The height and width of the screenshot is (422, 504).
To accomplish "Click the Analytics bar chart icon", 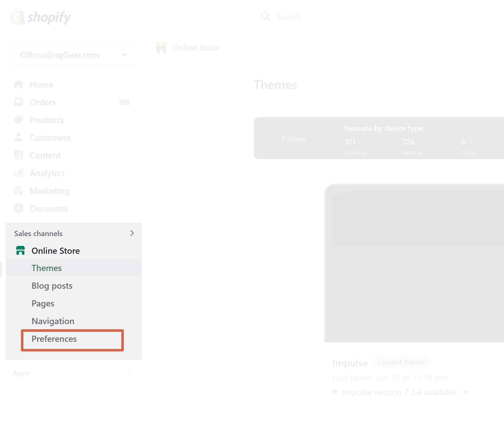I will click(18, 173).
